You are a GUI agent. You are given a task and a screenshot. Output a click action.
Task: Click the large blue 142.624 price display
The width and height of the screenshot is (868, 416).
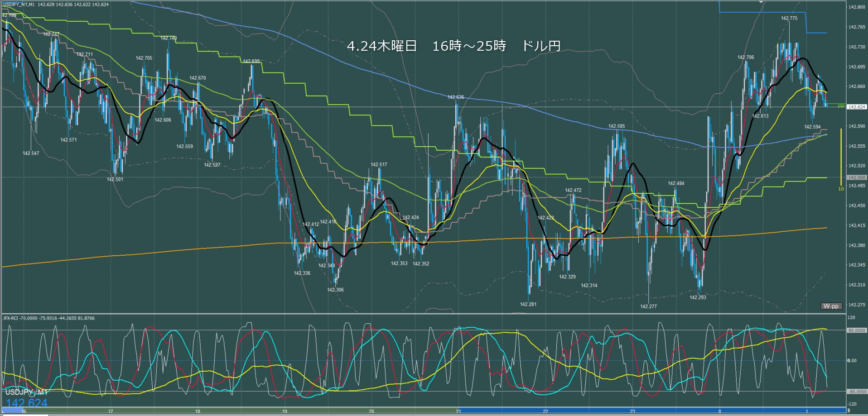(x=26, y=403)
